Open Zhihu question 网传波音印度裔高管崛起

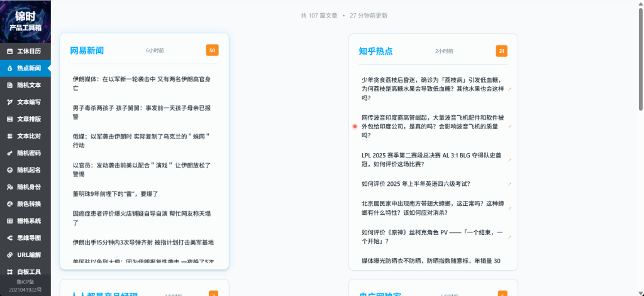433,127
